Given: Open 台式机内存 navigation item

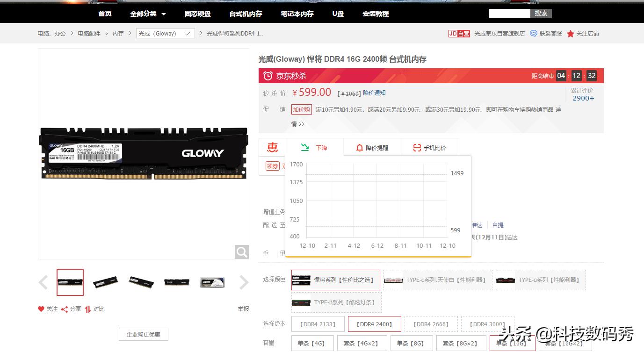Looking at the screenshot, I should [x=246, y=14].
